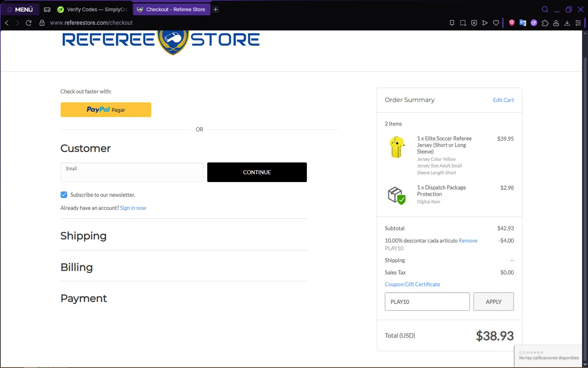Click the Email input field
Viewport: 588px width, 368px height.
click(132, 172)
